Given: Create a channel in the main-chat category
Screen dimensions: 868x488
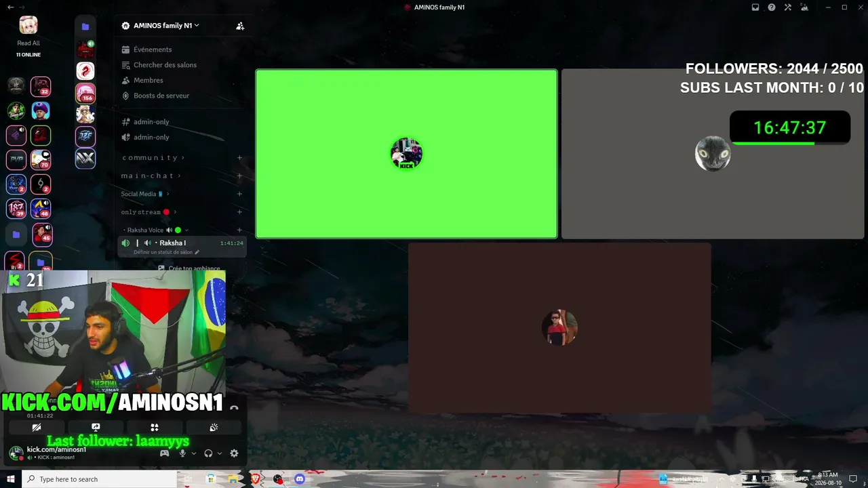Looking at the screenshot, I should (x=239, y=176).
